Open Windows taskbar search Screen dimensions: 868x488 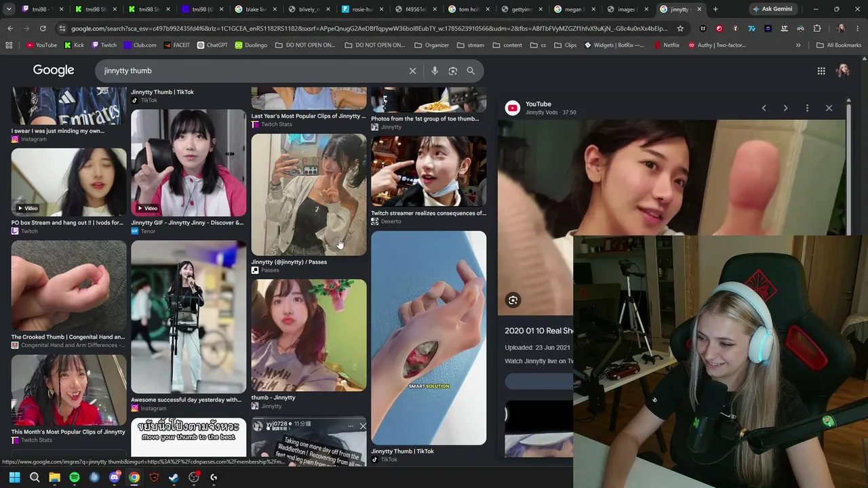tap(35, 477)
